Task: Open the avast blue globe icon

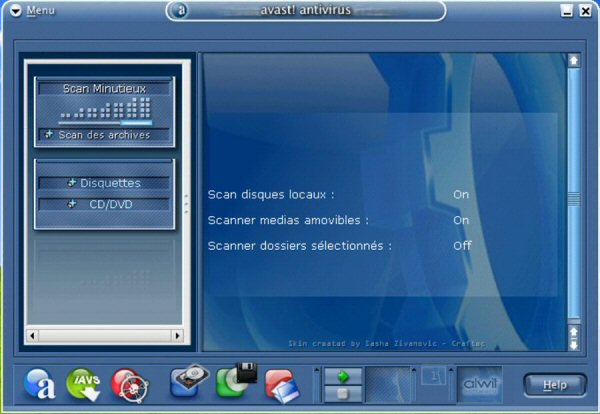Action: tap(39, 384)
